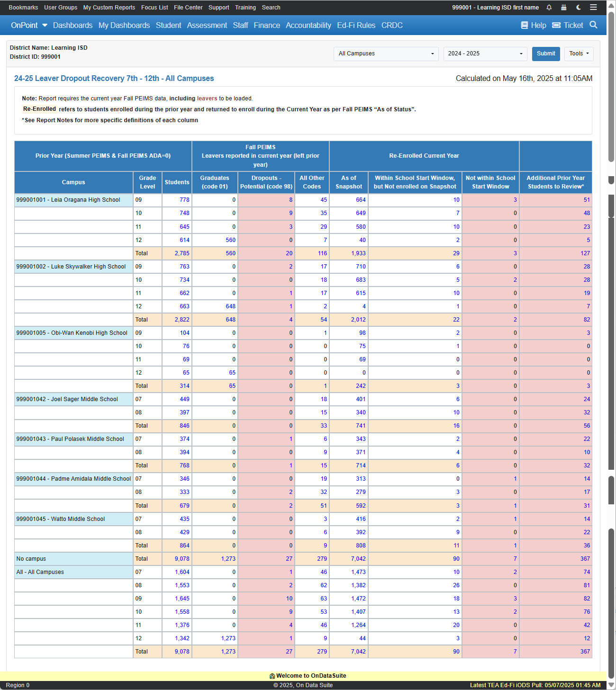Click 846 total students for Joel Sager
Viewport: 616px width, 690px height.
pyautogui.click(x=184, y=426)
